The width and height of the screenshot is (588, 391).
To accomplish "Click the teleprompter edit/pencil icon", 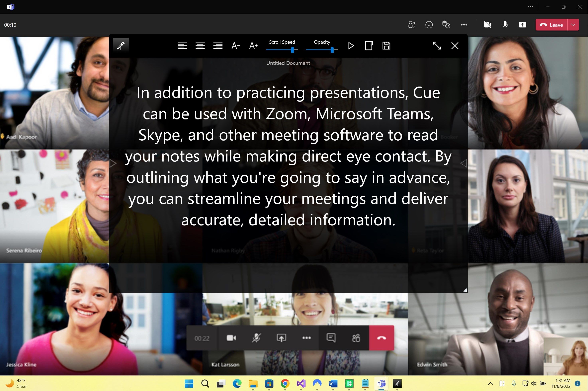I will click(121, 45).
